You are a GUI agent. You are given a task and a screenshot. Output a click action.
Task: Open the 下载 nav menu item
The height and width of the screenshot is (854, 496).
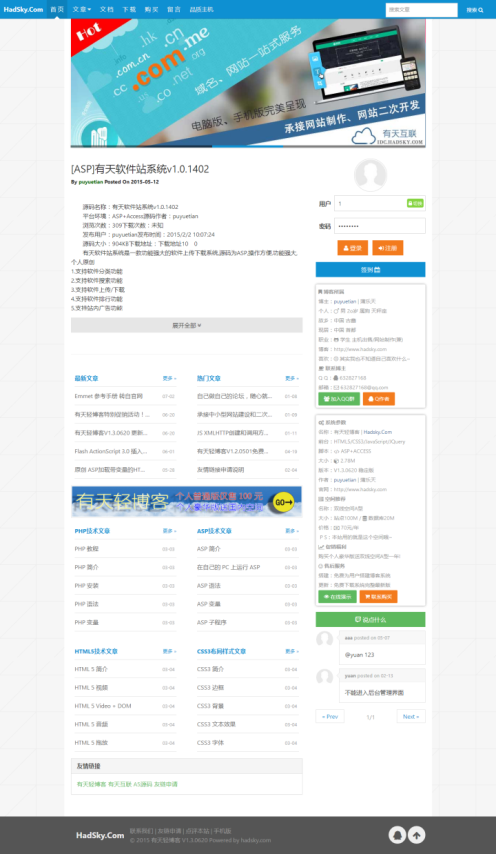click(x=129, y=9)
